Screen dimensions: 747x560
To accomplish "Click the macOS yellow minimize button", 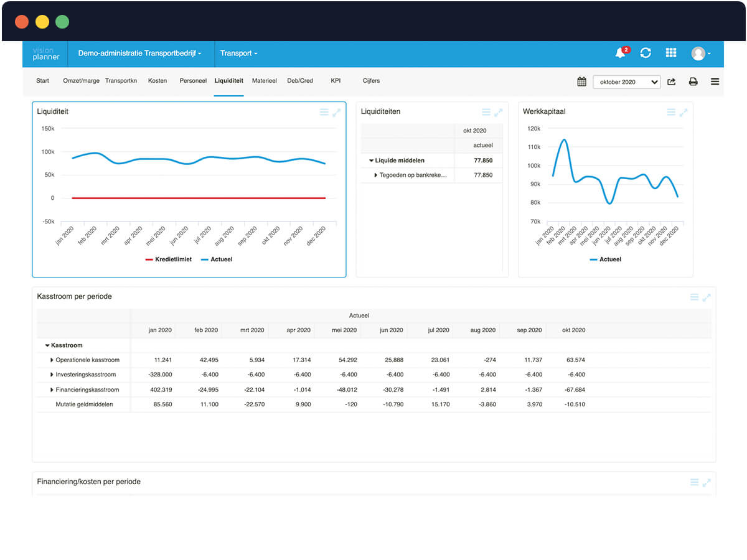I will pos(42,22).
